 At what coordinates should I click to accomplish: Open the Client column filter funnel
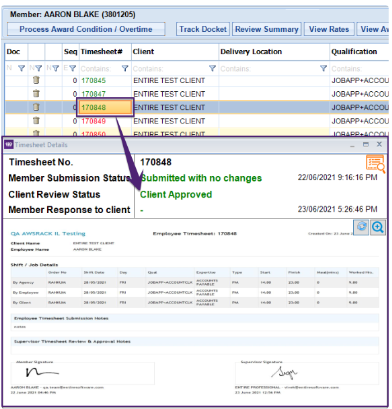(212, 68)
